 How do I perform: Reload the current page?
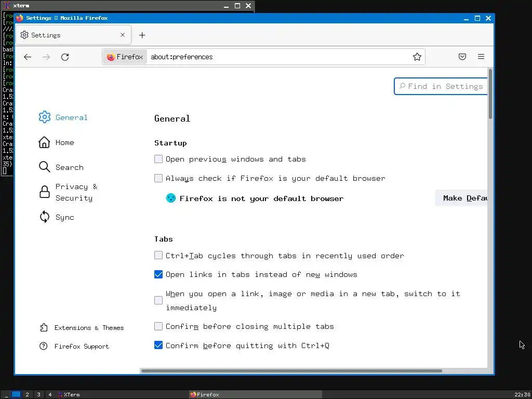(65, 57)
